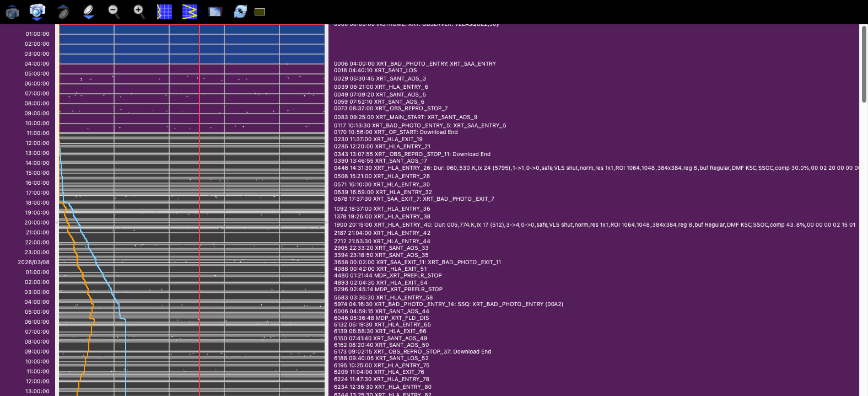868x396 pixels.
Task: Click the dark olive color swatch
Action: [x=260, y=12]
